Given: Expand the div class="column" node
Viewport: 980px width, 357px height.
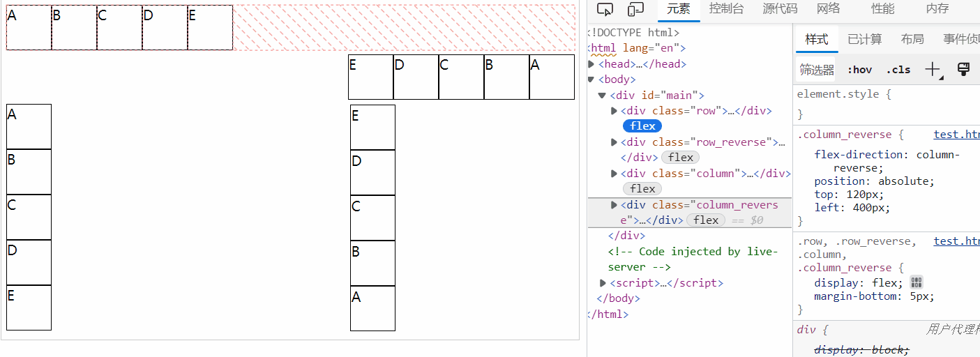Looking at the screenshot, I should (x=615, y=174).
